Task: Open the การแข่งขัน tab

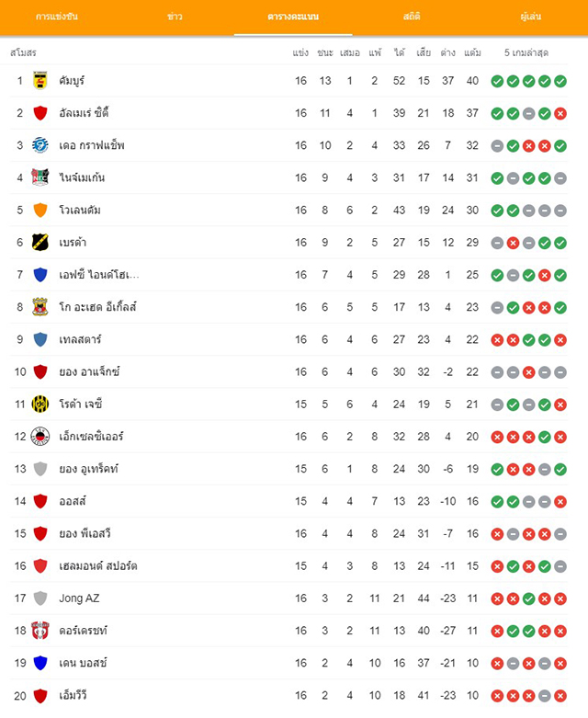Action: coord(57,17)
